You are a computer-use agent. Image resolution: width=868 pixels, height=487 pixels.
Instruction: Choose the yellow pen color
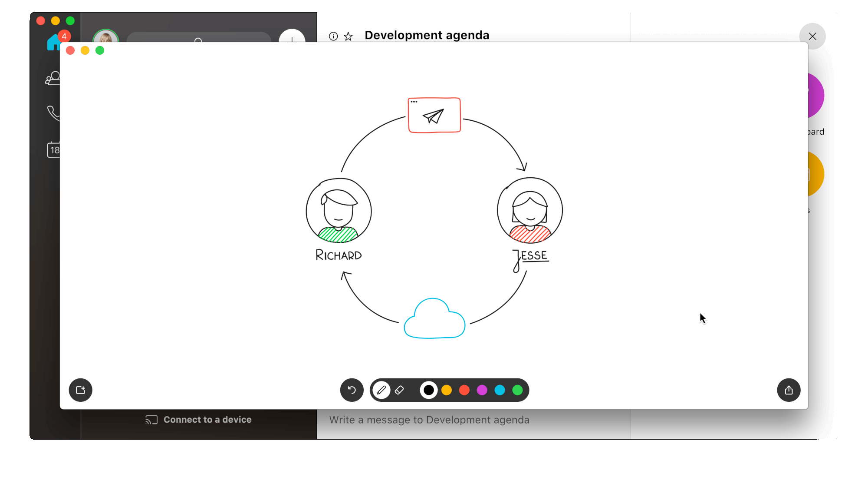tap(447, 390)
